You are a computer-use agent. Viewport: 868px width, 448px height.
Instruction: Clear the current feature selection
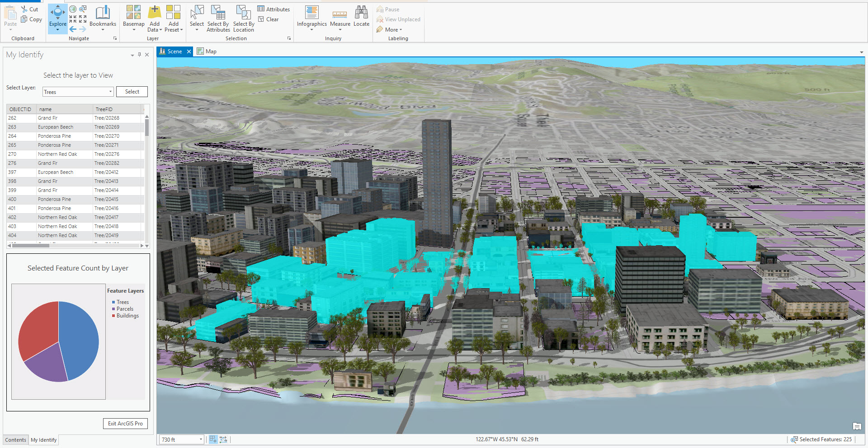pos(269,19)
